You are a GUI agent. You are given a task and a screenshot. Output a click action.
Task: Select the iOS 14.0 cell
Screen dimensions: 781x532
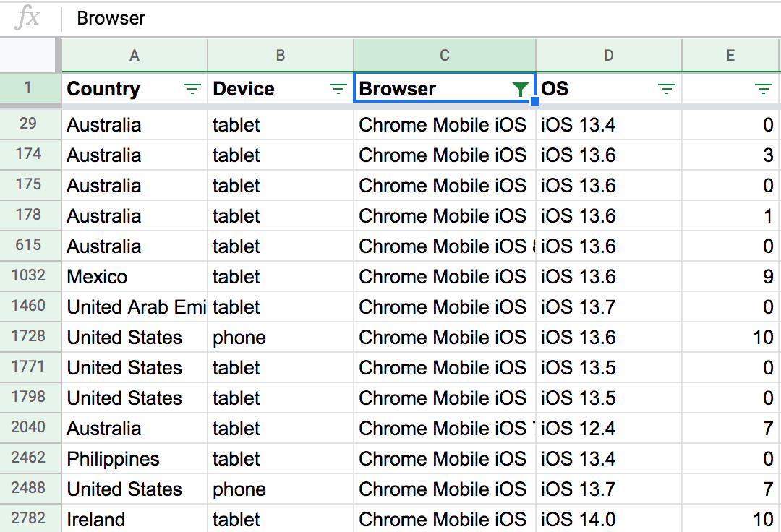[x=609, y=520]
